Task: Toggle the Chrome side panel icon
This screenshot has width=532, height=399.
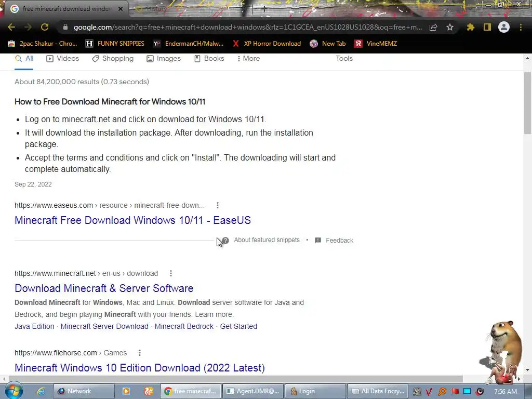Action: click(487, 27)
